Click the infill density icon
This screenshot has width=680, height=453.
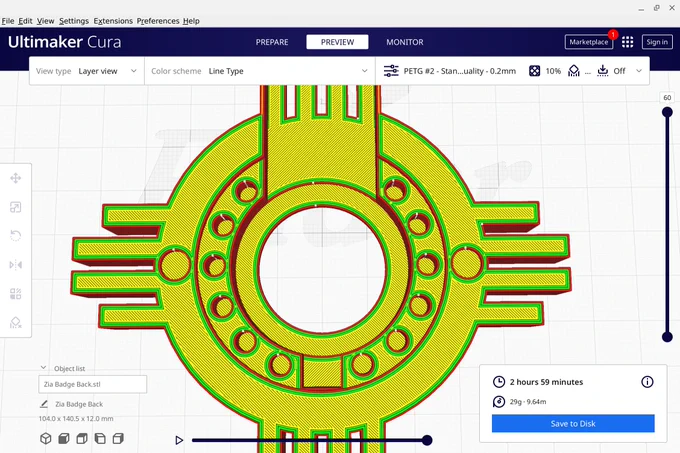[x=534, y=71]
